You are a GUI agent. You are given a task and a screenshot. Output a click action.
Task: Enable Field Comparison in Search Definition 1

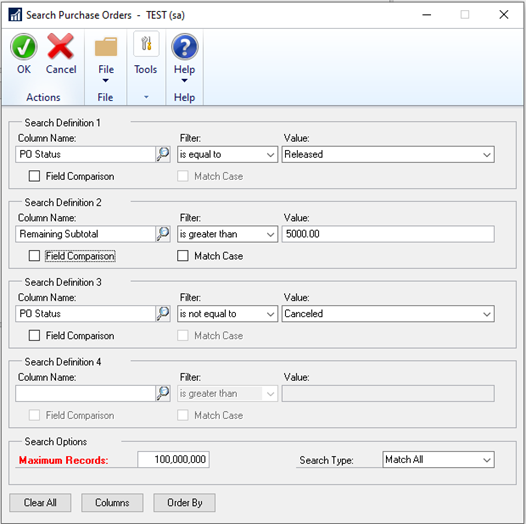(34, 176)
